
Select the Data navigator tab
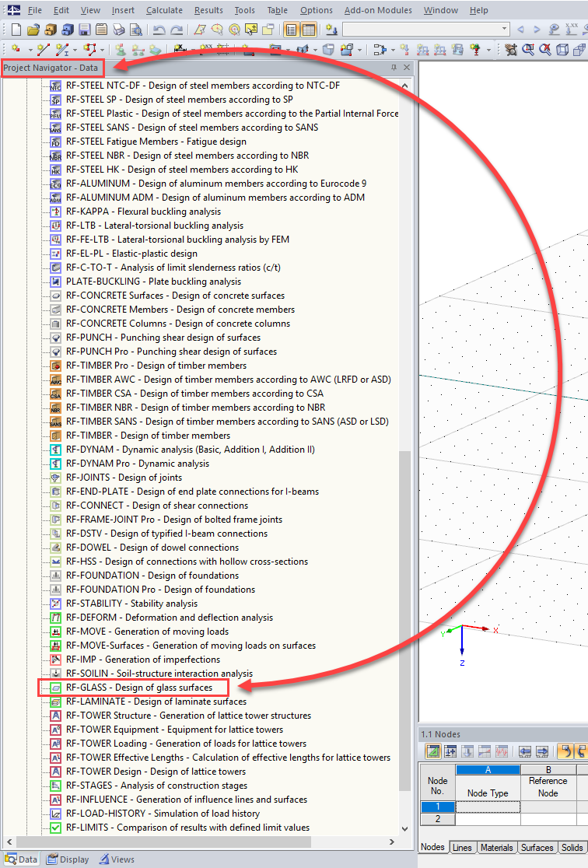(x=22, y=859)
